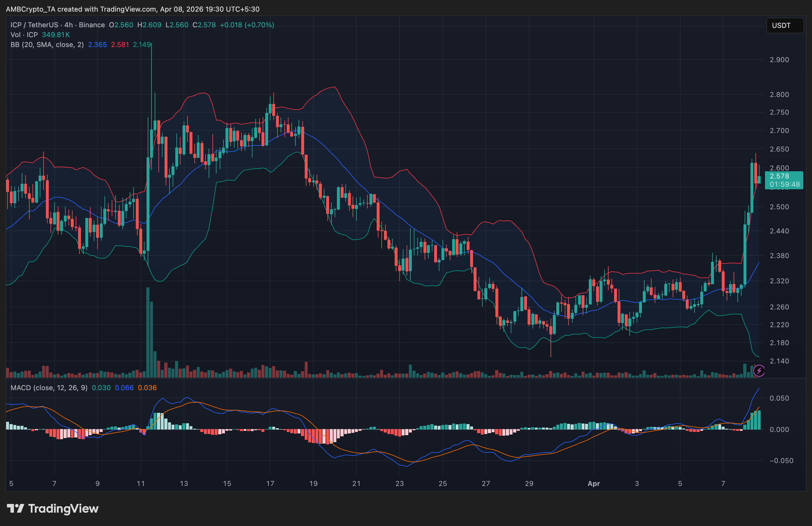
Task: Click the red BB upper value 2.581
Action: (x=120, y=45)
